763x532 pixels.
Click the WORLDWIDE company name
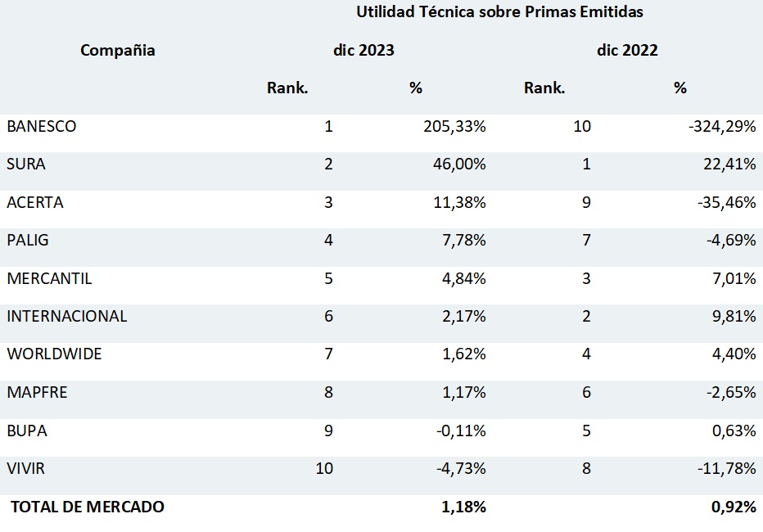click(54, 354)
